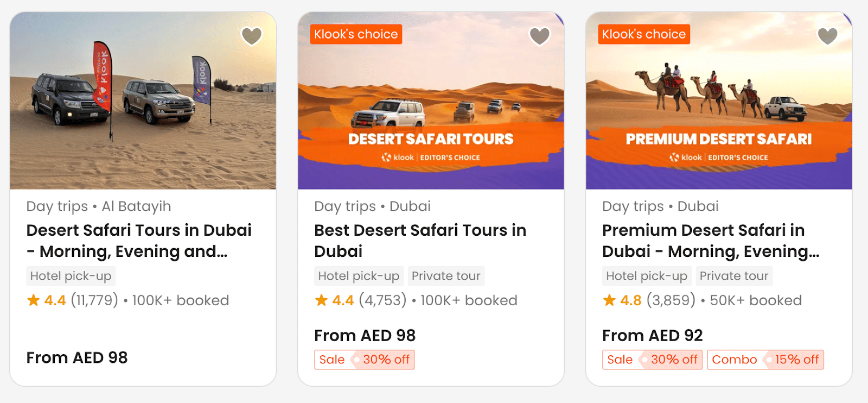Click Klook's choice badge on Premium Desert Safari
The height and width of the screenshot is (403, 868).
click(644, 34)
